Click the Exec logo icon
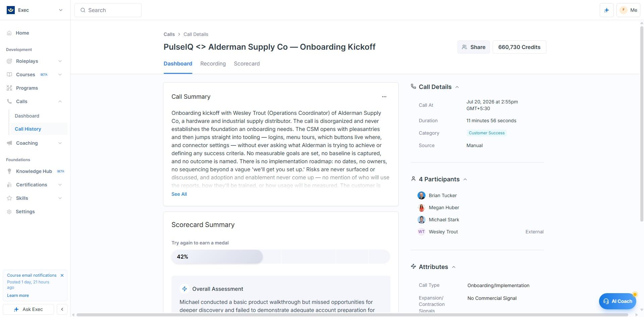 [x=11, y=10]
